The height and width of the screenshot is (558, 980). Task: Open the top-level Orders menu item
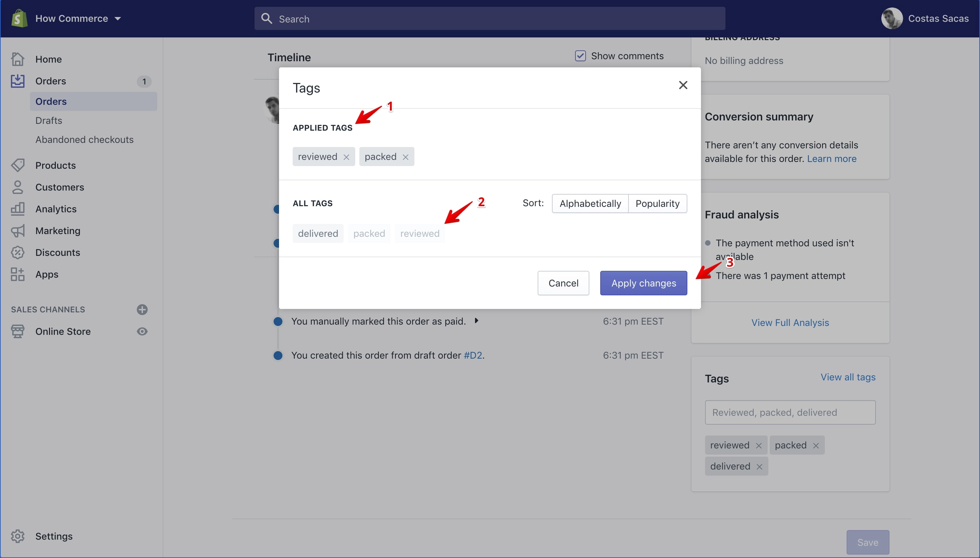[x=51, y=81]
